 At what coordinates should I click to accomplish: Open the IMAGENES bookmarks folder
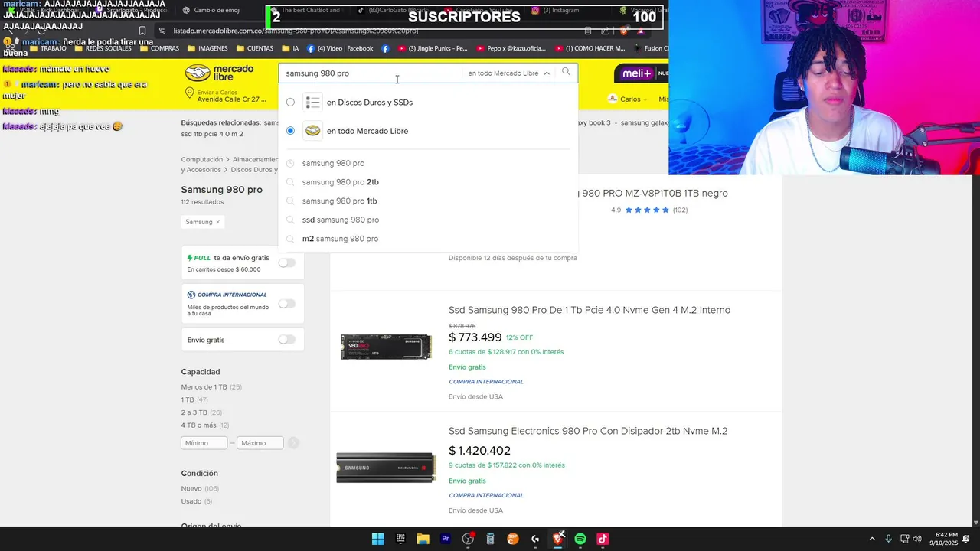tap(207, 48)
